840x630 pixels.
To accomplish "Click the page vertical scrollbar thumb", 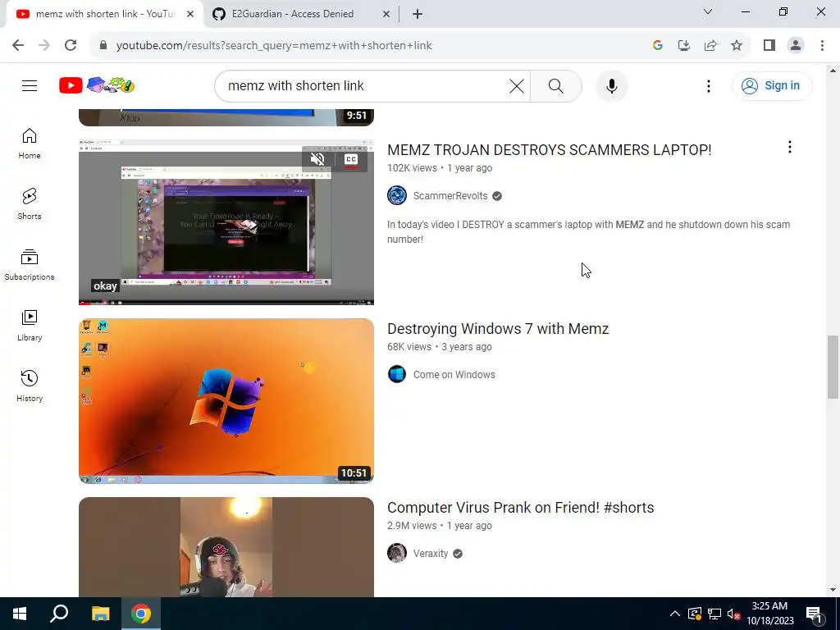I will click(x=833, y=367).
